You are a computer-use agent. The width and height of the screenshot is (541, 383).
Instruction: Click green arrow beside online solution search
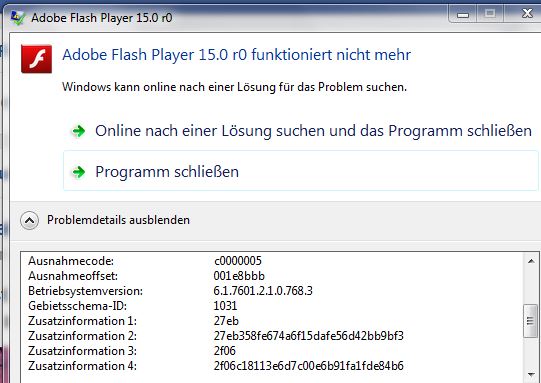[79, 131]
